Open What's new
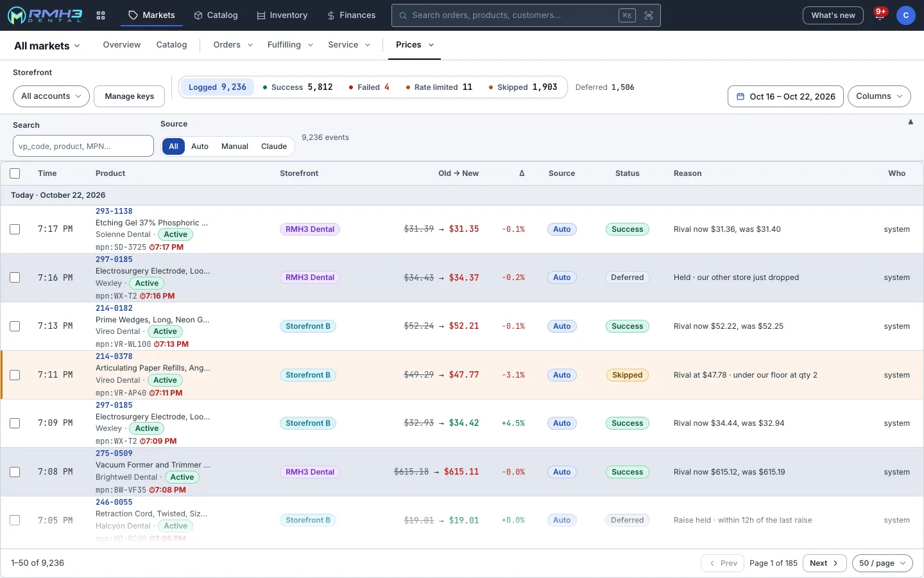The image size is (924, 578). (833, 15)
